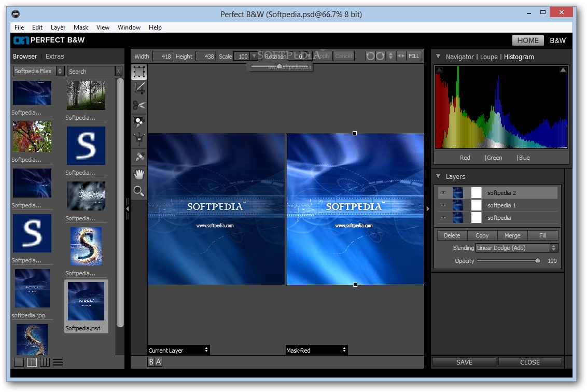Screen dimensions: 587x392
Task: Select the Hand pan tool
Action: [139, 174]
